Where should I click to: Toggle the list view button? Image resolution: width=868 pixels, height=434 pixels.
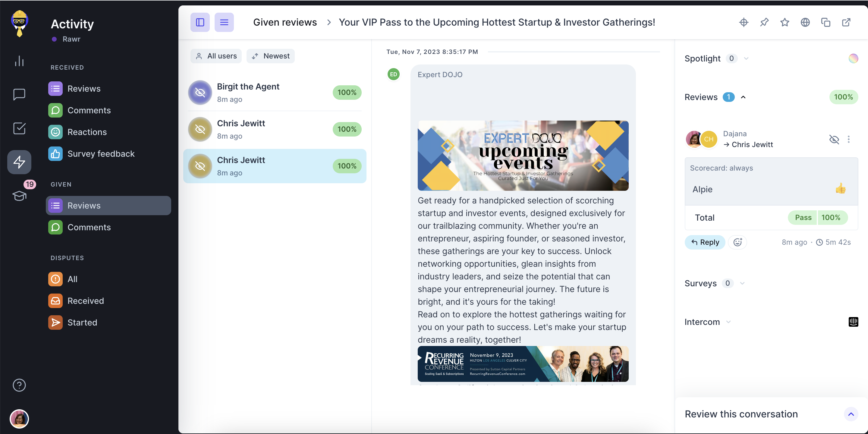[x=224, y=22]
